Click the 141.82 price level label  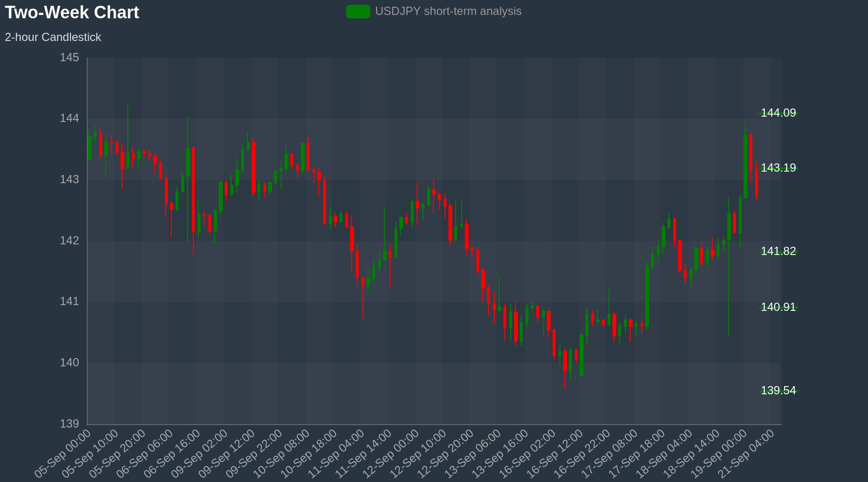tap(778, 251)
